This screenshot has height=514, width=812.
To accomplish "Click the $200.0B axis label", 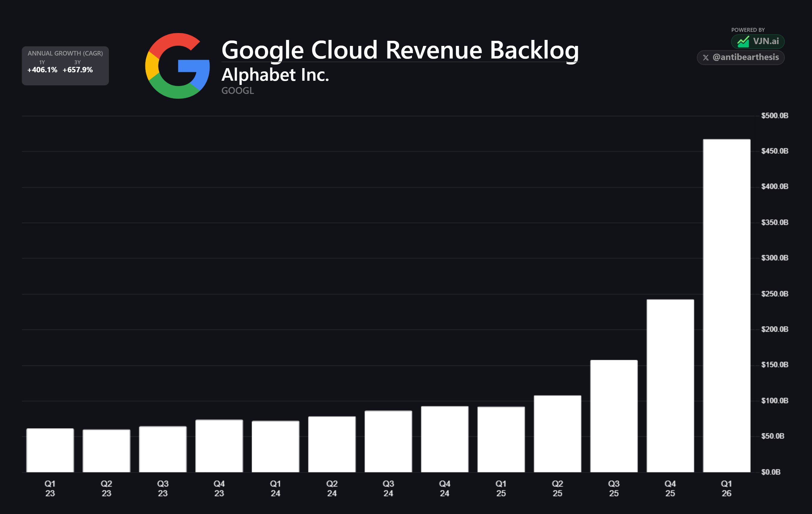I will click(x=774, y=329).
